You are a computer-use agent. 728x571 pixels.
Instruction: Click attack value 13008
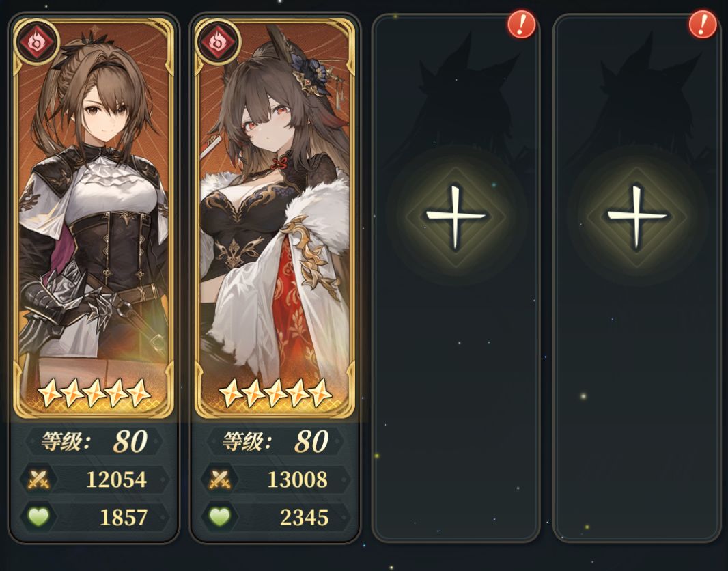298,479
